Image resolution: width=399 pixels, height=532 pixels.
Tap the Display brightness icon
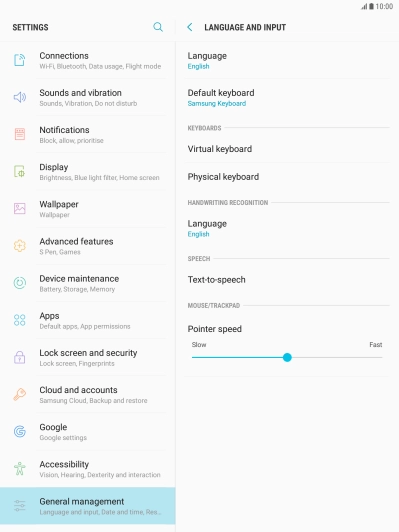[x=20, y=171]
